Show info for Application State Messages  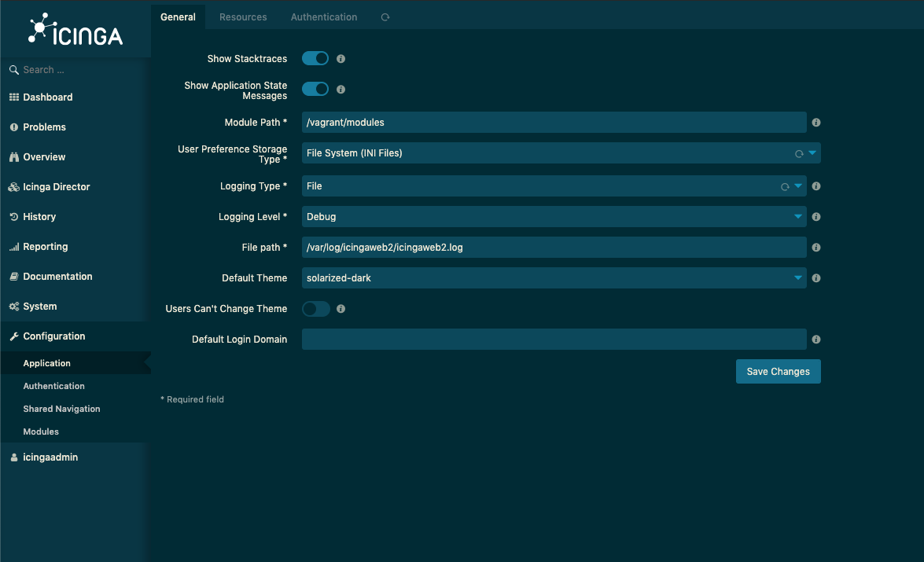point(341,90)
